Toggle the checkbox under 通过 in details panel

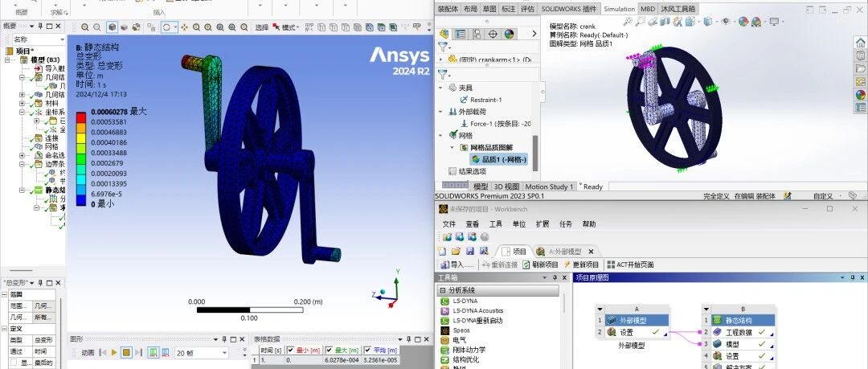(x=14, y=363)
